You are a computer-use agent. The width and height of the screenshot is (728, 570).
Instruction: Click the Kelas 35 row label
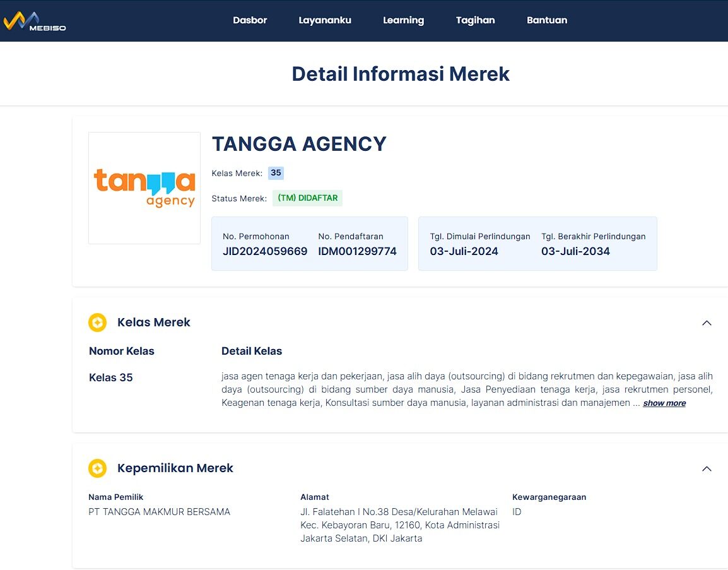111,377
